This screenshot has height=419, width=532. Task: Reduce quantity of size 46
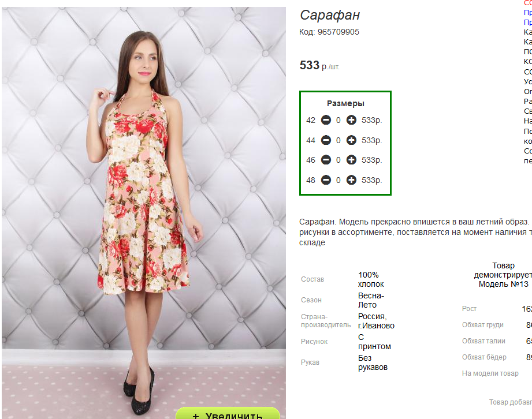click(326, 160)
